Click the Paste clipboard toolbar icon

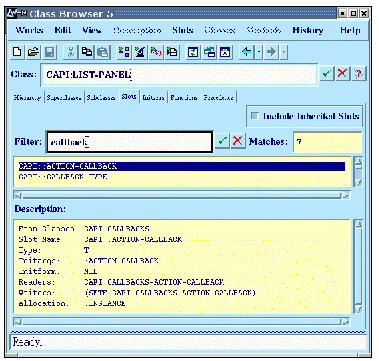coord(103,52)
